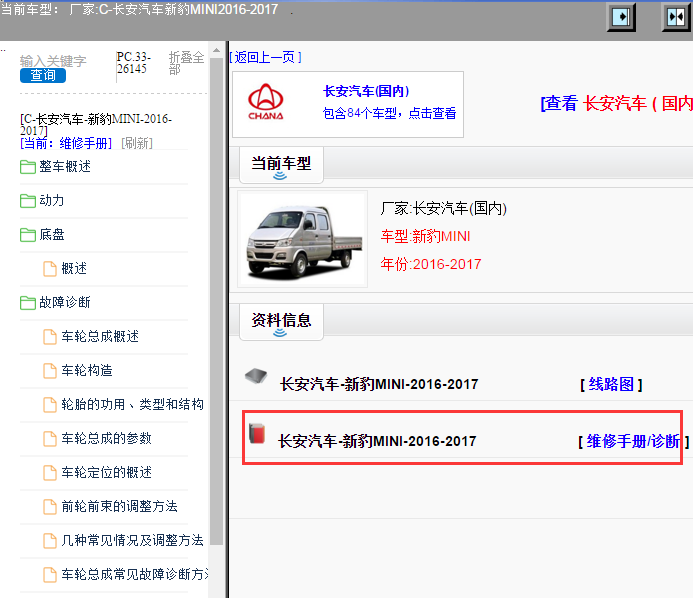Open the 车轮构造 document

coord(87,370)
